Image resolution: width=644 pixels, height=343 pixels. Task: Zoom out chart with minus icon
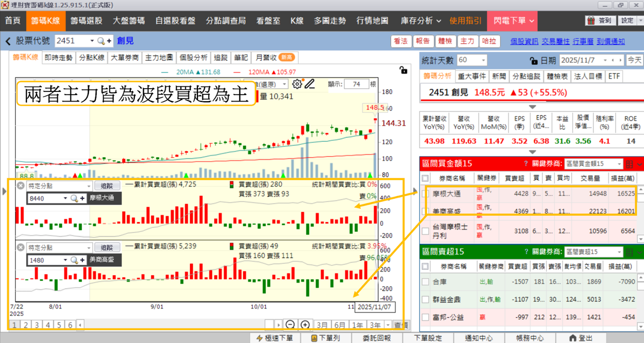point(290,325)
